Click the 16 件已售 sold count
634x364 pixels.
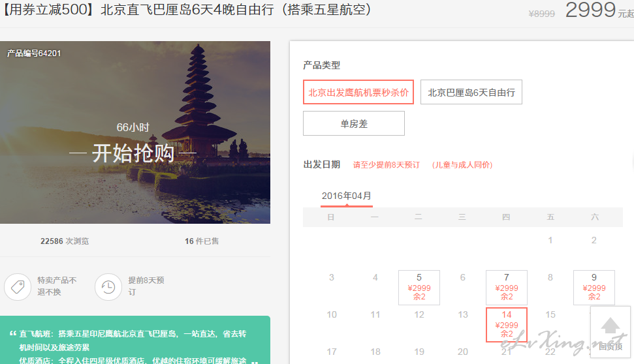coord(202,241)
